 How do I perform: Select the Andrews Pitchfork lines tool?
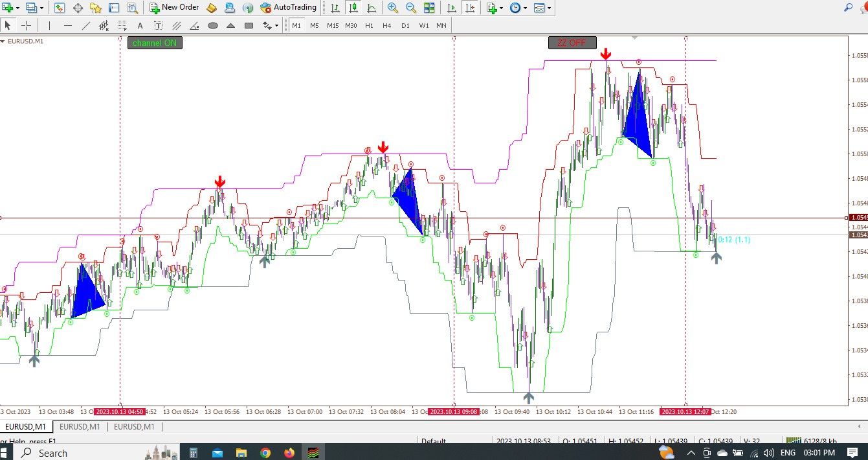pyautogui.click(x=176, y=25)
